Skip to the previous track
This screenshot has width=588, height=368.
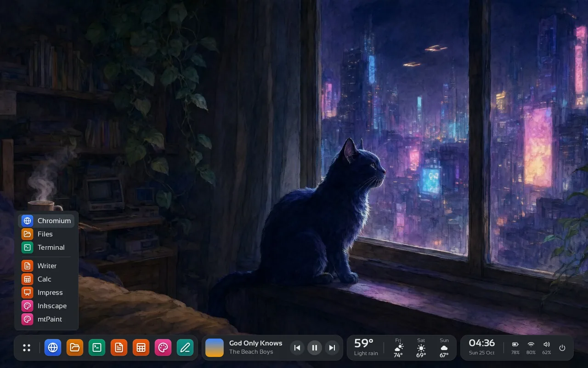[297, 348]
